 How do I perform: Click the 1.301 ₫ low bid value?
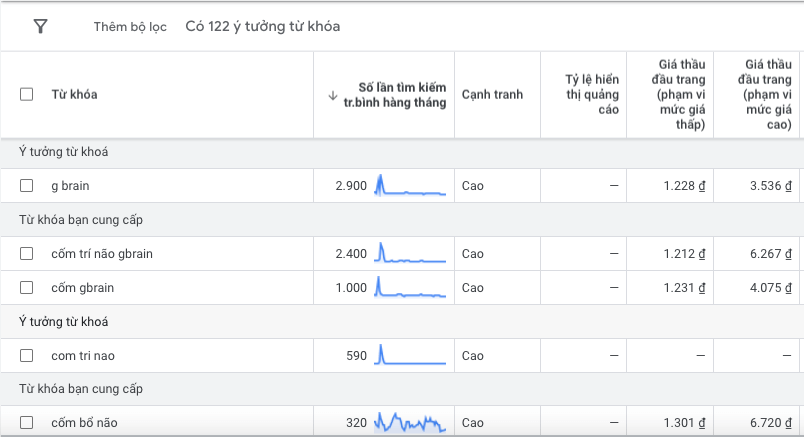click(x=685, y=423)
